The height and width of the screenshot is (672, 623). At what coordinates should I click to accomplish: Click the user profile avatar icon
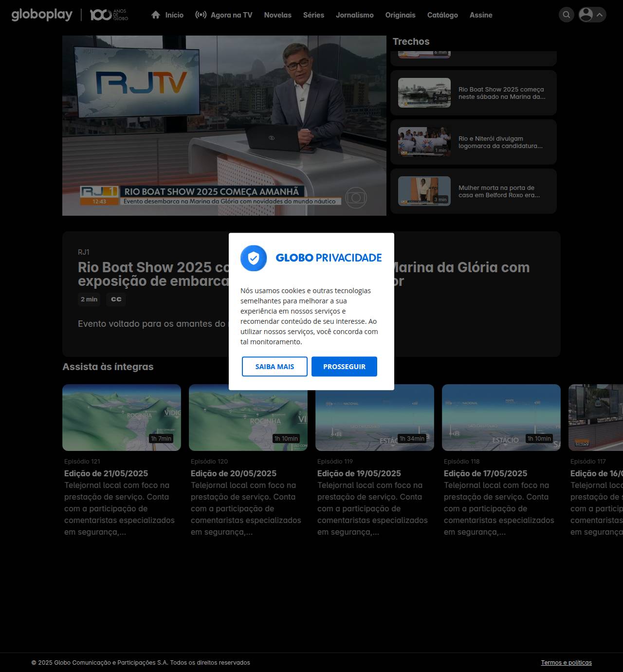pyautogui.click(x=586, y=15)
